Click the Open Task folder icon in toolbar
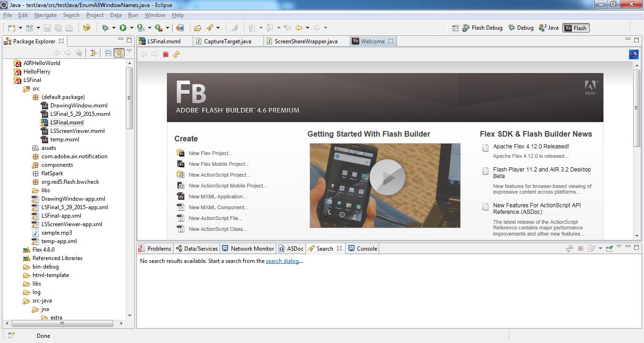This screenshot has height=343, width=644. tap(198, 28)
